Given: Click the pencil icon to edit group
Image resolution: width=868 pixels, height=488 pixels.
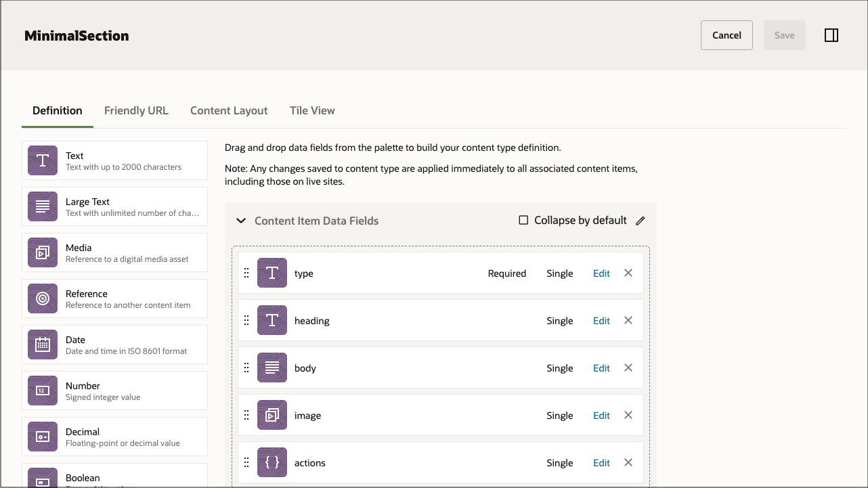Looking at the screenshot, I should tap(641, 221).
